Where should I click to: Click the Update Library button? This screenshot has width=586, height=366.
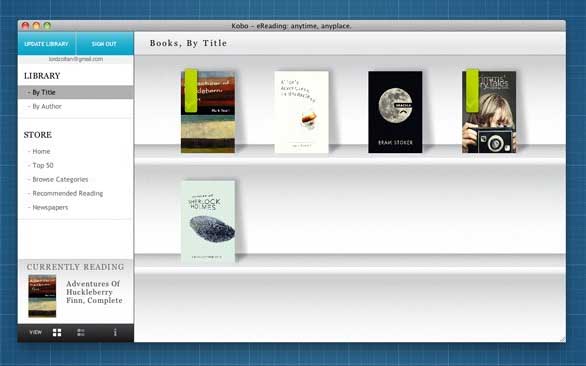pos(47,44)
